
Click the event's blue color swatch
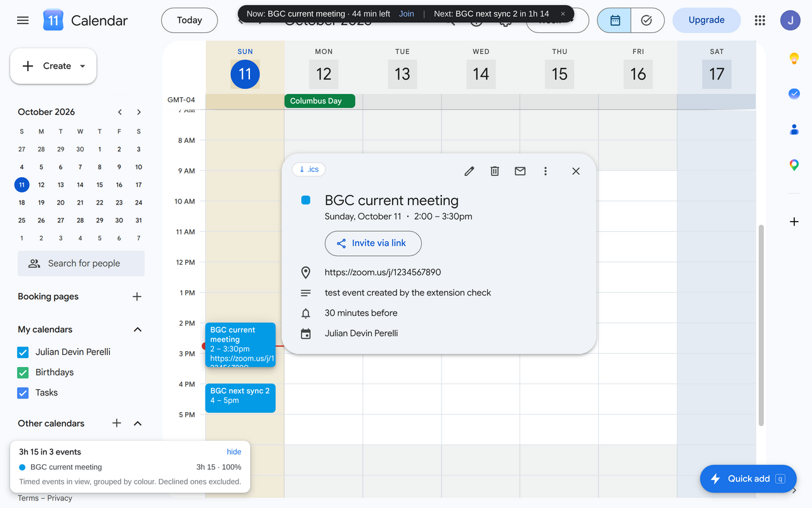pos(306,200)
